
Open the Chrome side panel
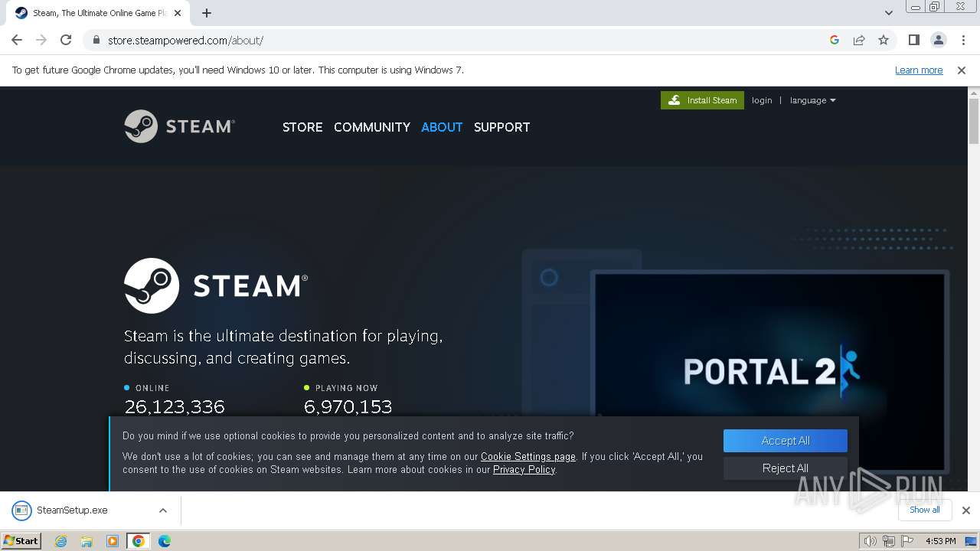tap(913, 40)
